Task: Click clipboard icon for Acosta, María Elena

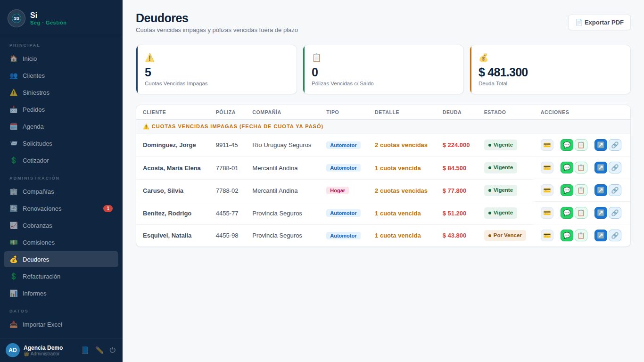Action: (581, 168)
